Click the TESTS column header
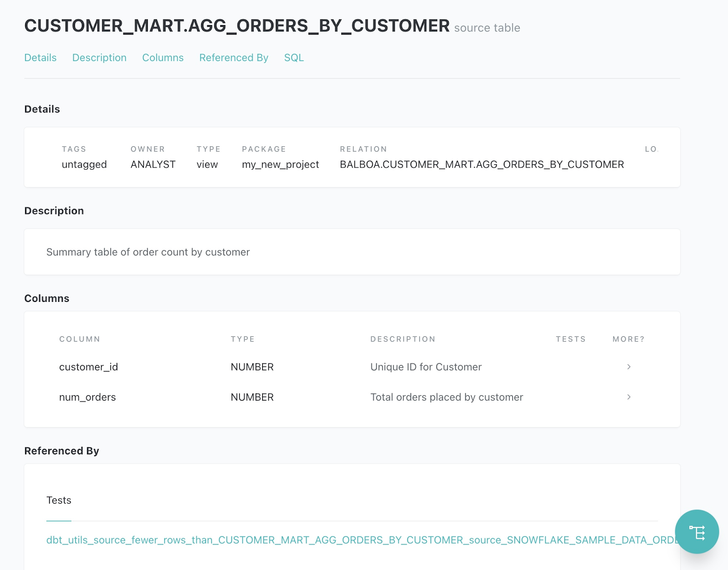Screen dimensions: 728x570 point(571,339)
